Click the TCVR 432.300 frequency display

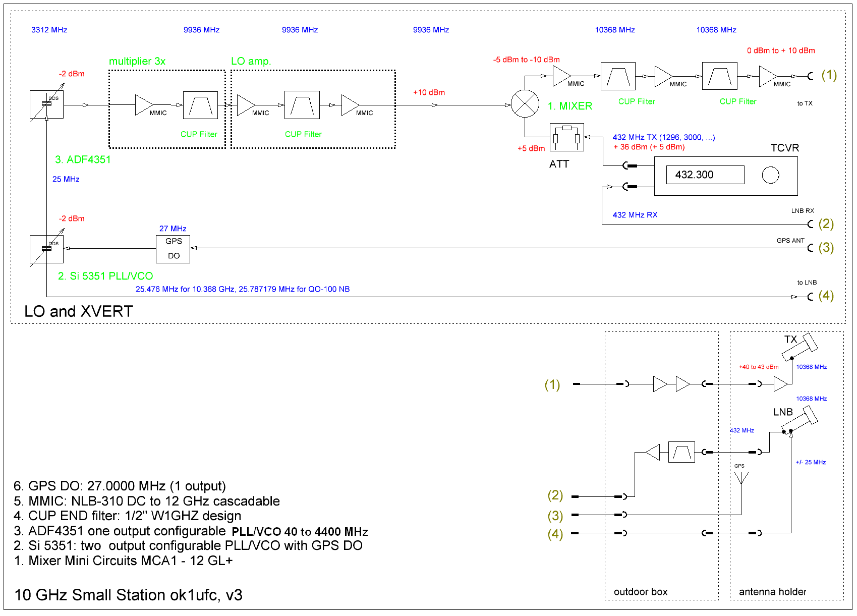pos(705,175)
